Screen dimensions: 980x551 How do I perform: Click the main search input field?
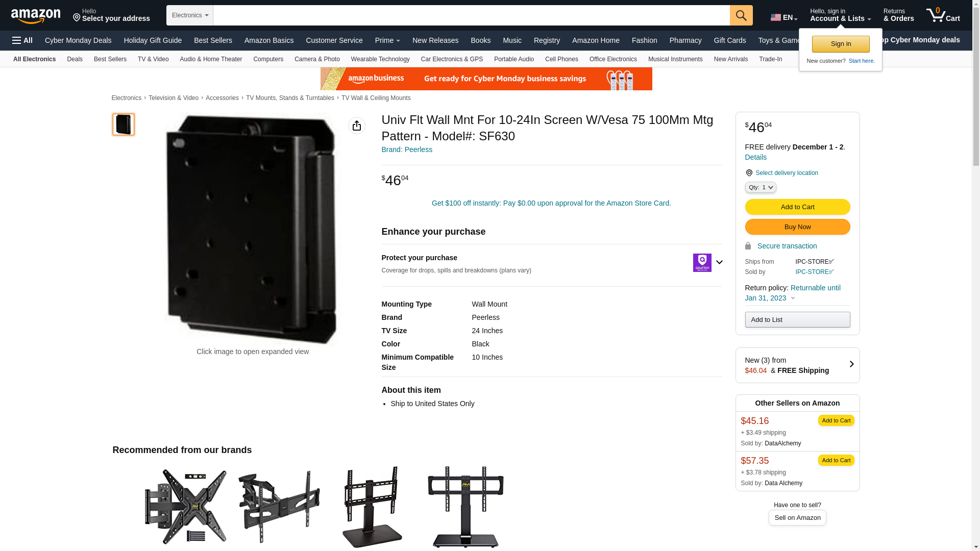pyautogui.click(x=471, y=15)
